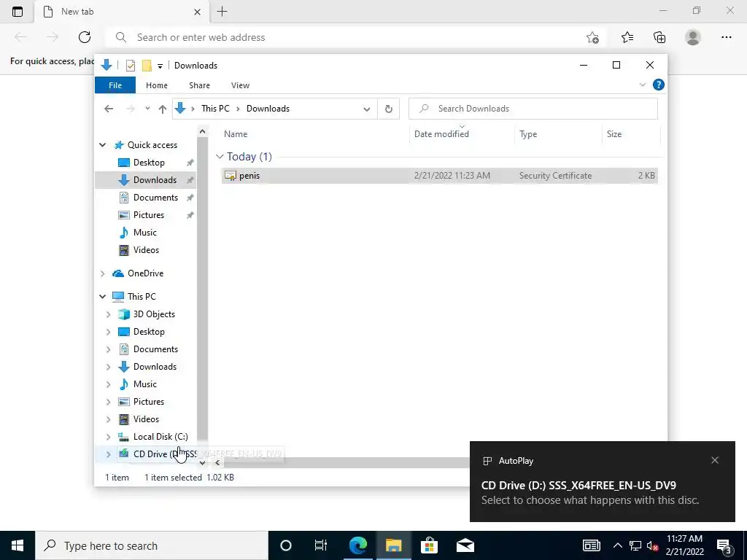The height and width of the screenshot is (560, 747).
Task: Open Desktop under Quick access
Action: [x=149, y=163]
